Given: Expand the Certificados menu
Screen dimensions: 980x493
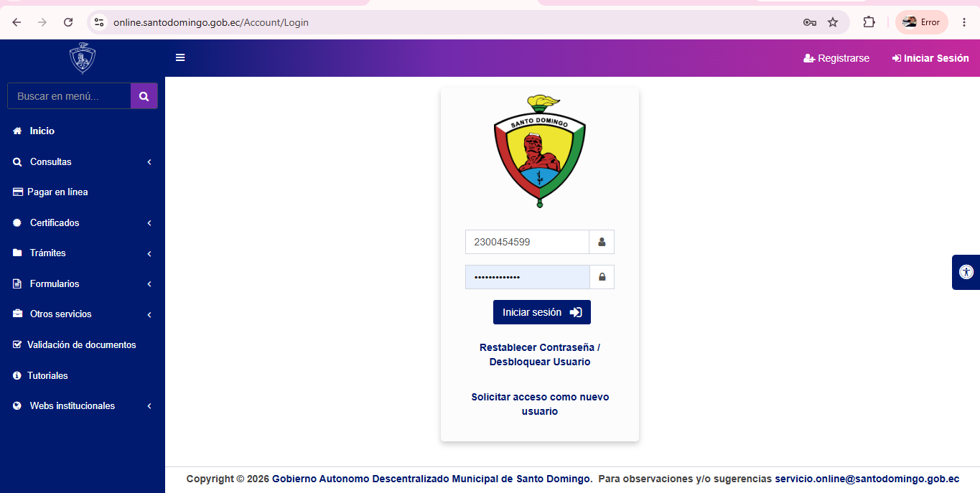Looking at the screenshot, I should tap(83, 222).
